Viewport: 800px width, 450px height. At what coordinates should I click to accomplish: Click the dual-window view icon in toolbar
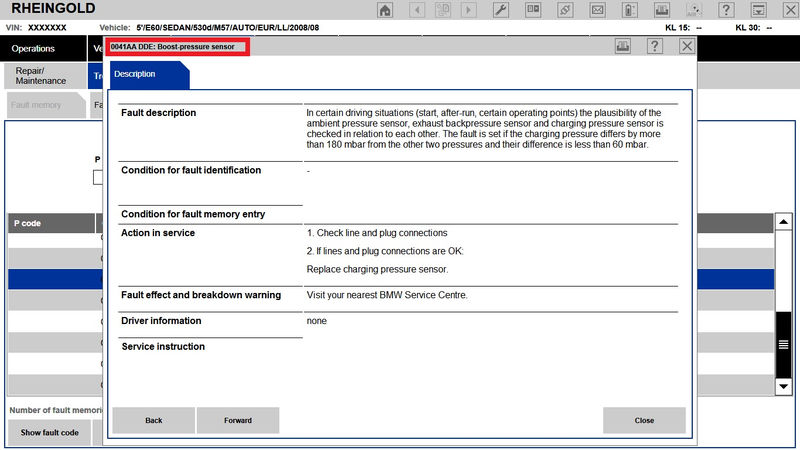534,10
